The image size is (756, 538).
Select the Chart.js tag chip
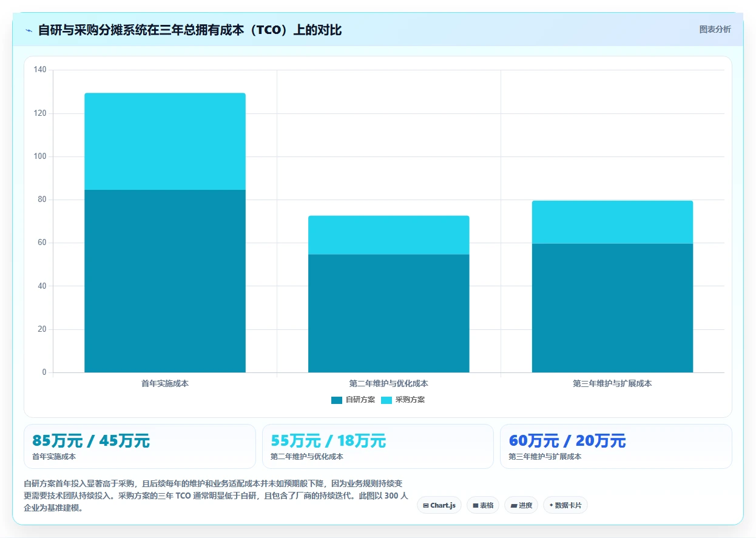click(x=439, y=505)
